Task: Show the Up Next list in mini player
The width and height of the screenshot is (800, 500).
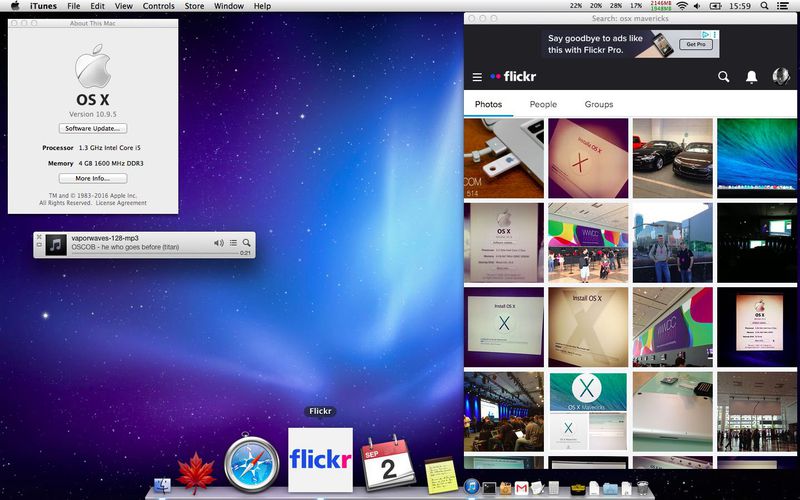Action: click(x=233, y=243)
